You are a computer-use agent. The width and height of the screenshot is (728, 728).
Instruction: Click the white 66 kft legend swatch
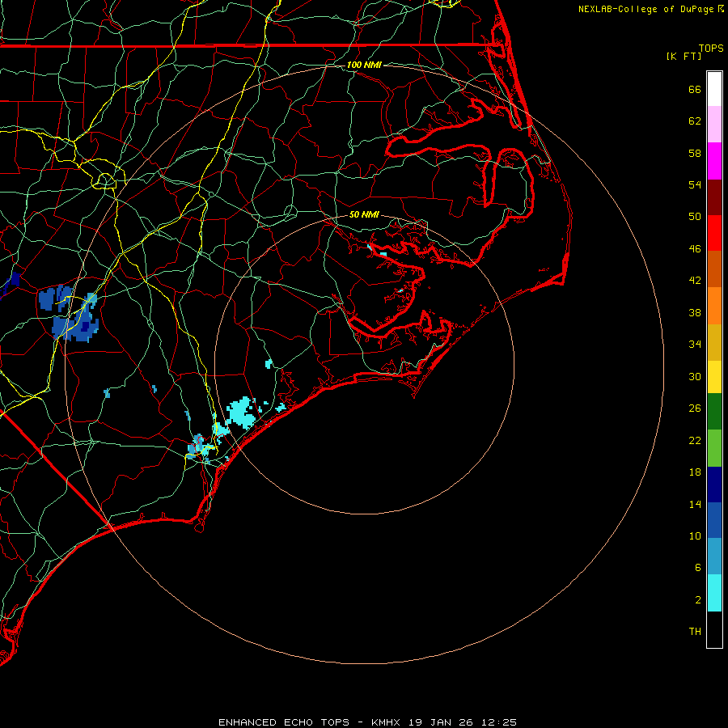tap(714, 89)
